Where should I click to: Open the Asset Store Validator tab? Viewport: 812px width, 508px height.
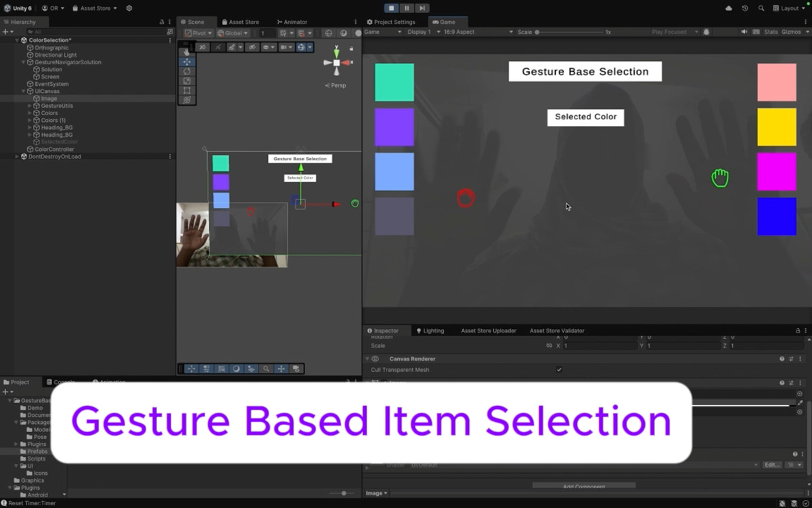(557, 331)
